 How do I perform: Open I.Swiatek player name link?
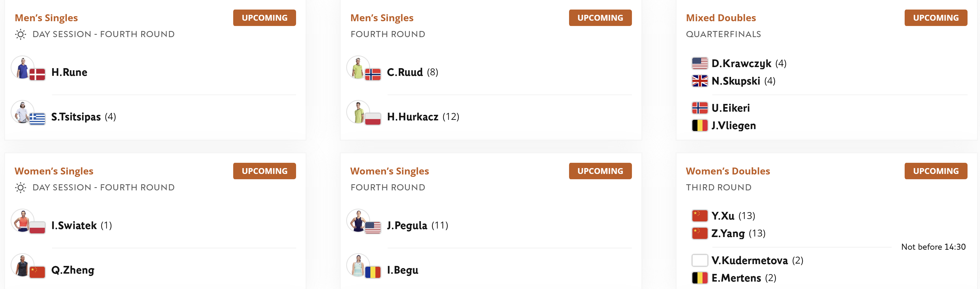pyautogui.click(x=74, y=225)
